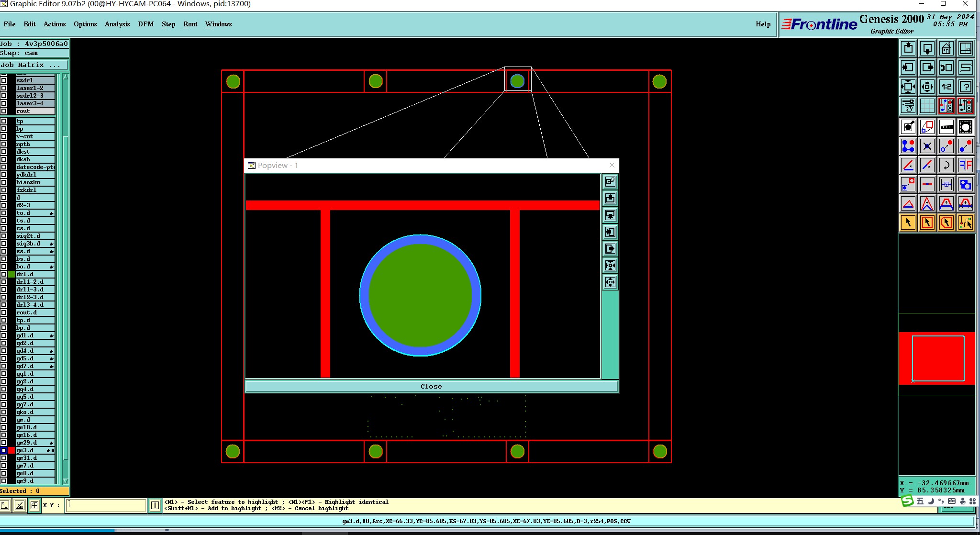Viewport: 980px width, 535px height.
Task: Select the datecode-pt layer name
Action: click(x=35, y=167)
